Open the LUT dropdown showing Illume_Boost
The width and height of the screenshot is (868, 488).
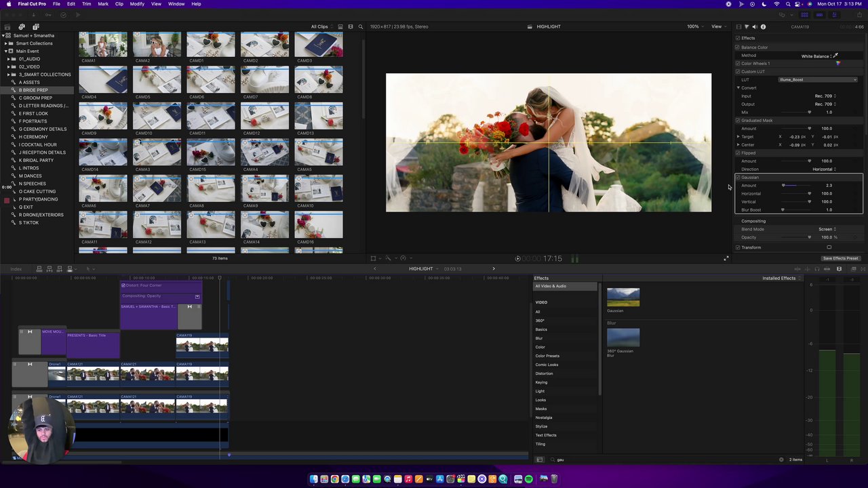818,80
